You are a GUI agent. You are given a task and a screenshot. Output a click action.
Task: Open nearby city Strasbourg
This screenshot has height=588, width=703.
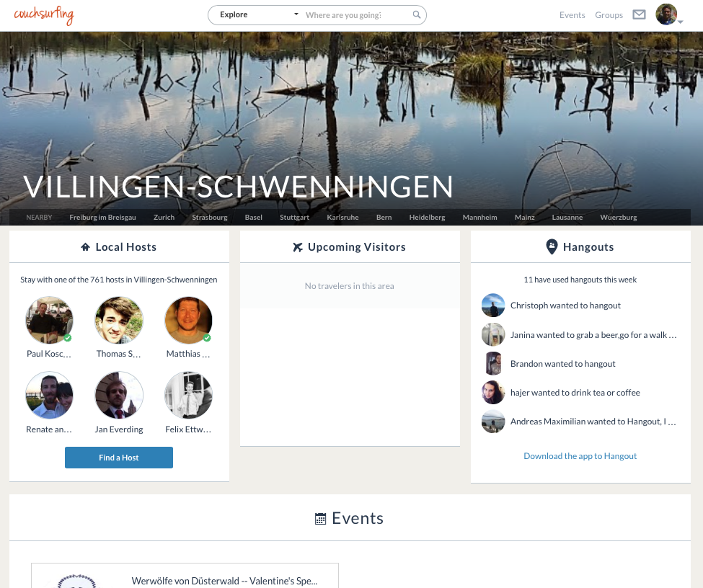pyautogui.click(x=210, y=218)
